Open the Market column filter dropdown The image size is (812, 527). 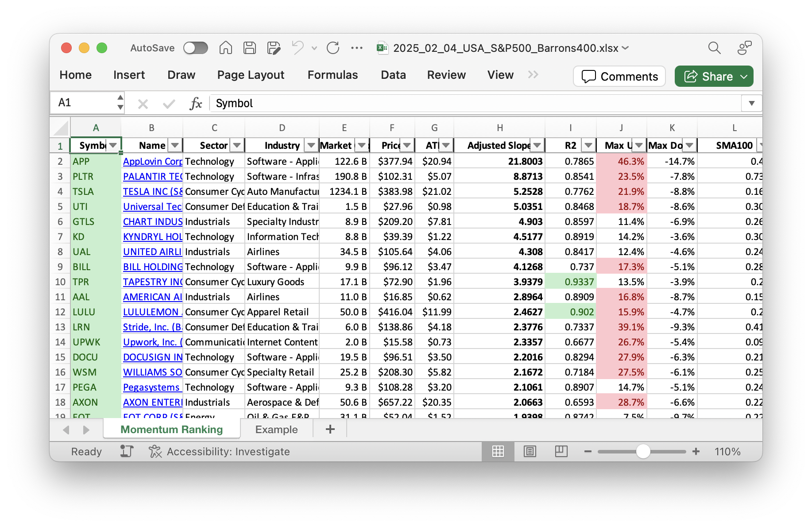(362, 145)
